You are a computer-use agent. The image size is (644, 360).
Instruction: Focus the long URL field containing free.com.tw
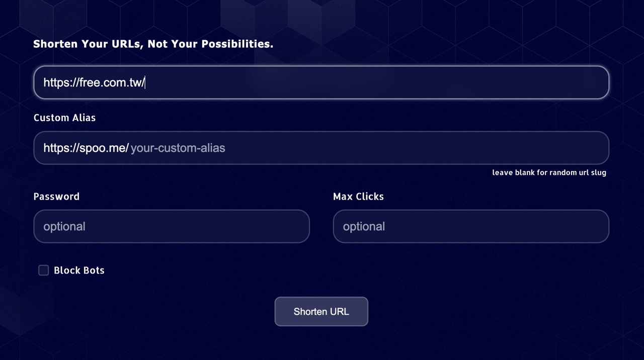pos(321,82)
